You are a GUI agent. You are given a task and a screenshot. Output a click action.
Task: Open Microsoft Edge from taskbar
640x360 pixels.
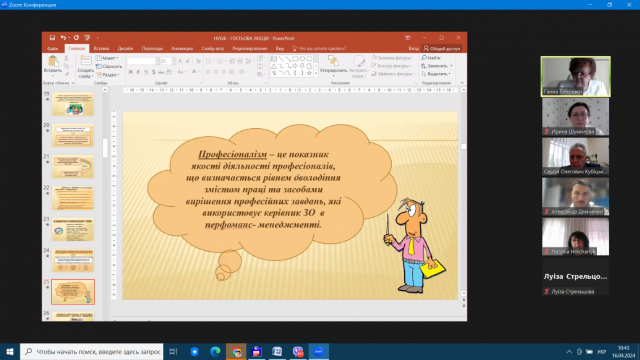215,351
